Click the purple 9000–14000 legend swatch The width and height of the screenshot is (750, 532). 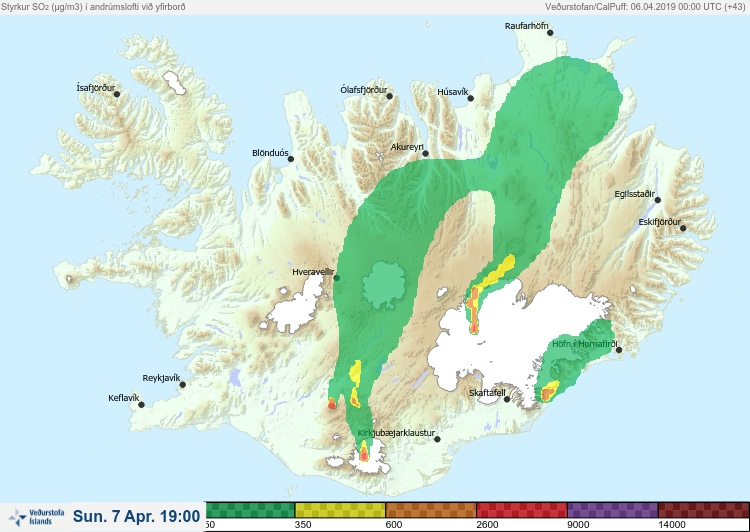pyautogui.click(x=613, y=510)
